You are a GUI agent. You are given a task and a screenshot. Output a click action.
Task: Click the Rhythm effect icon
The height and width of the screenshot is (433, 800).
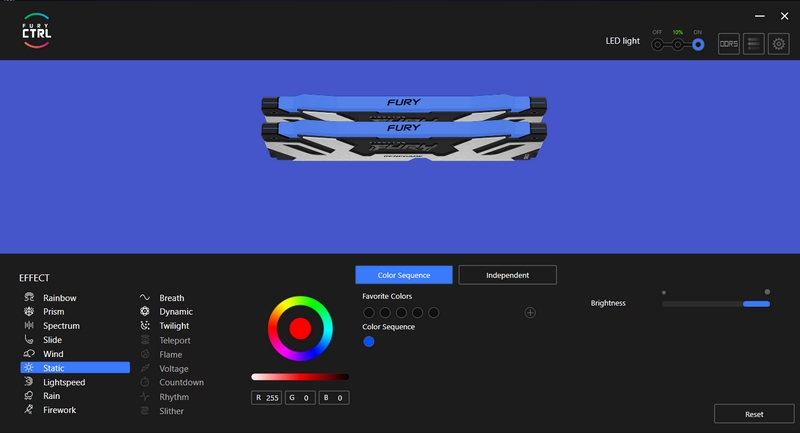pos(145,396)
